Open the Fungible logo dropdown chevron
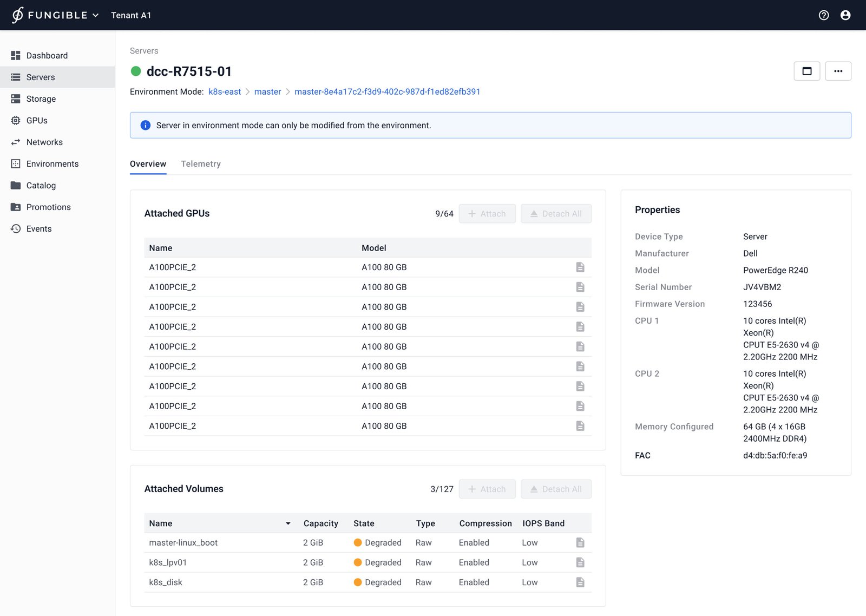This screenshot has width=866, height=616. coord(96,15)
